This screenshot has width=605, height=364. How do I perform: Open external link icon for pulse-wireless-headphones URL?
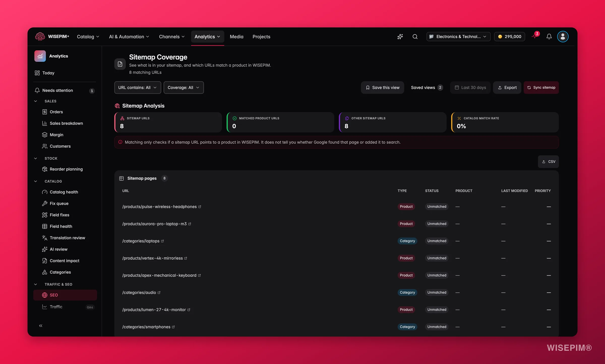point(200,207)
